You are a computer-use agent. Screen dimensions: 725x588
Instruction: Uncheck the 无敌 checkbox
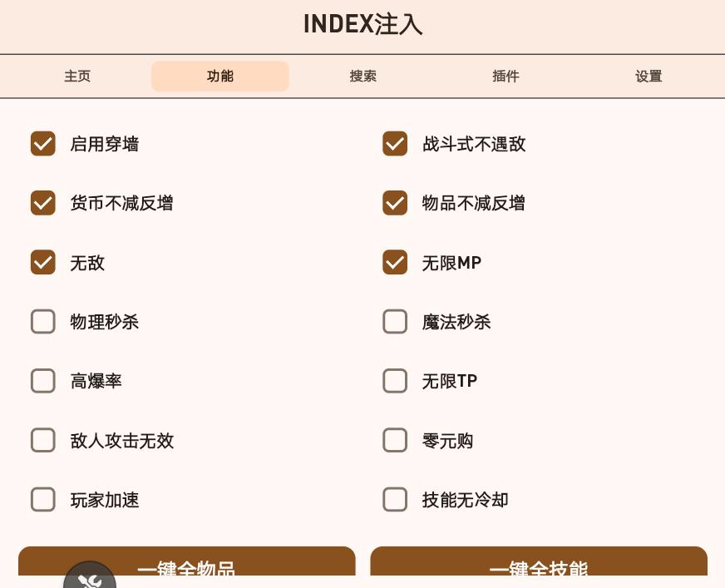click(43, 263)
